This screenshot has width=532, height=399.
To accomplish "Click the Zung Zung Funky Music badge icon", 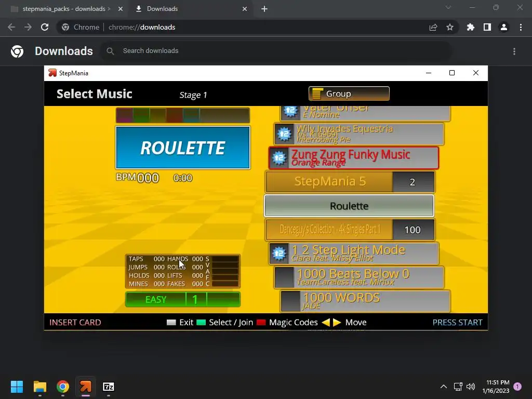I will 279,158.
